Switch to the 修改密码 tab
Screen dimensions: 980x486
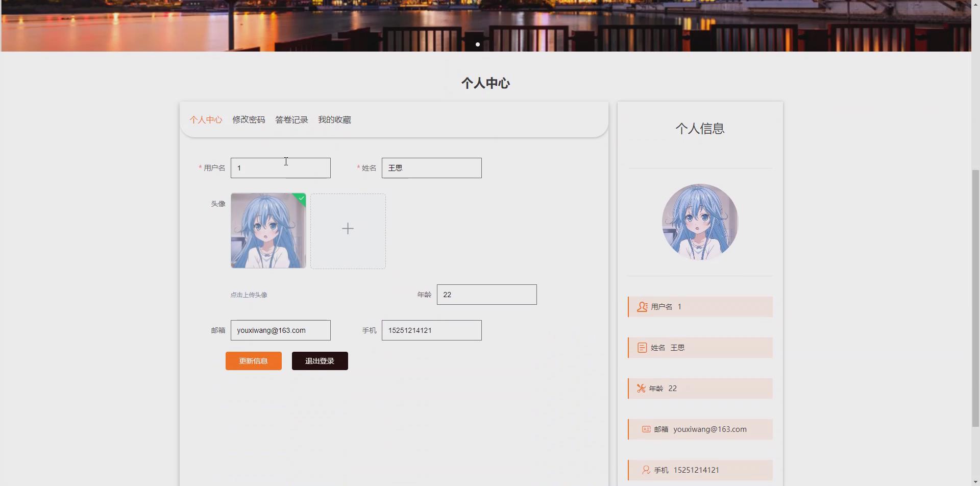[x=249, y=119]
